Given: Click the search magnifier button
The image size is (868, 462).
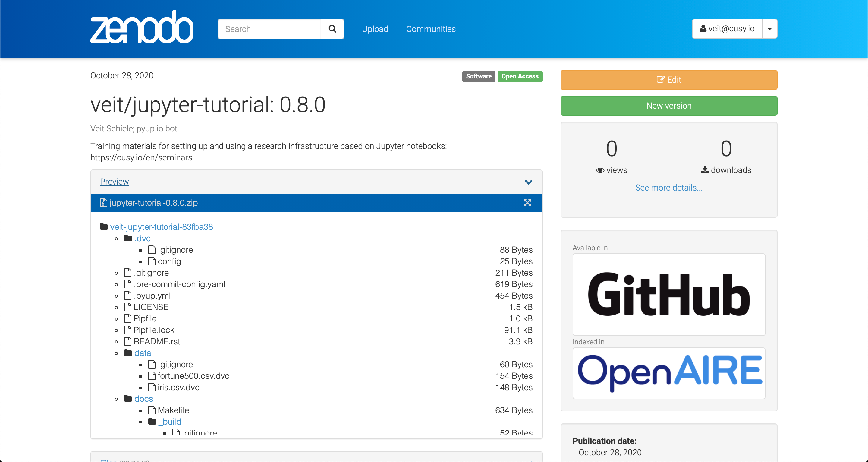Looking at the screenshot, I should pyautogui.click(x=332, y=29).
